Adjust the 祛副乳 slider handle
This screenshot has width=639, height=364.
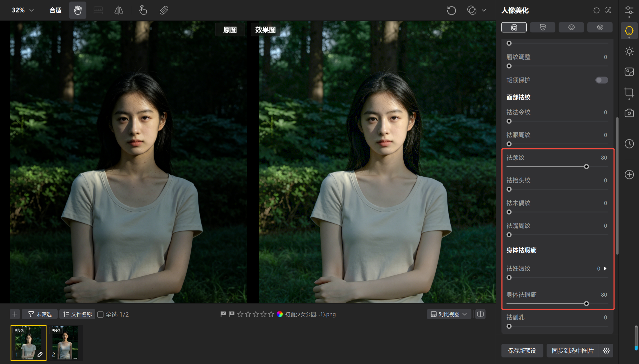pos(509,326)
